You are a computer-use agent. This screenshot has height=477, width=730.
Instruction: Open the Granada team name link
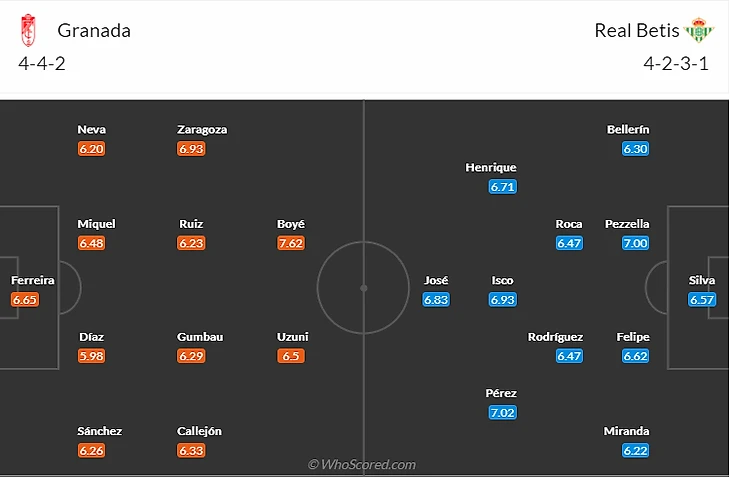pyautogui.click(x=94, y=30)
